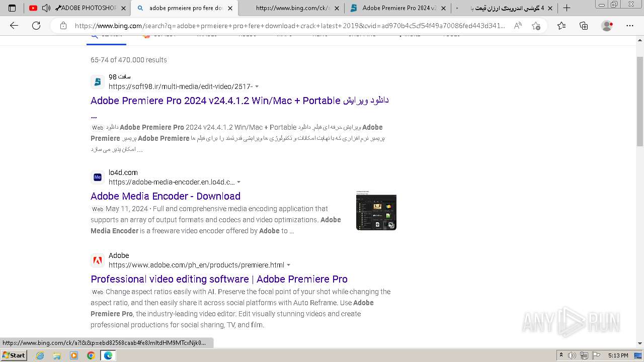Open Professional video editing software result

click(x=219, y=279)
